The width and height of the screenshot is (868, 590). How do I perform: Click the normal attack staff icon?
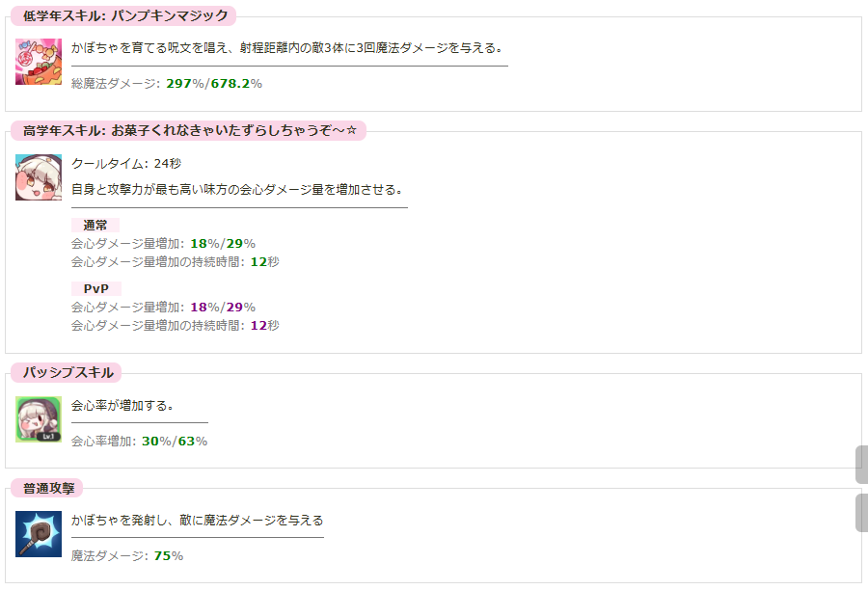pyautogui.click(x=39, y=534)
